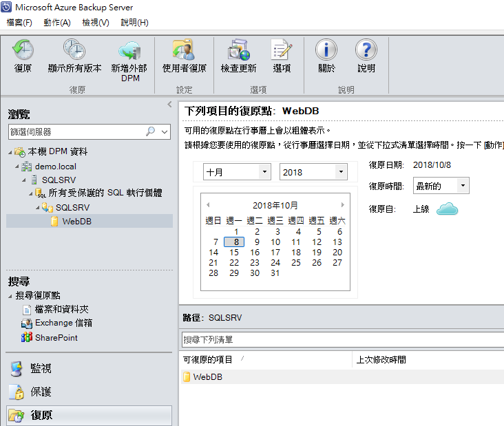Select 本機 DPM 資料 tree item
This screenshot has height=426, width=504.
point(57,151)
